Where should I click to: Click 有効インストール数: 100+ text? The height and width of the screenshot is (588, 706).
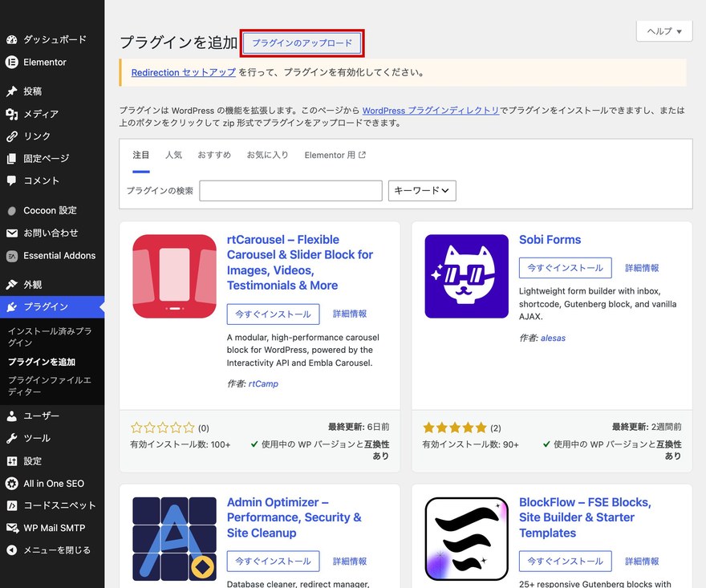point(180,445)
